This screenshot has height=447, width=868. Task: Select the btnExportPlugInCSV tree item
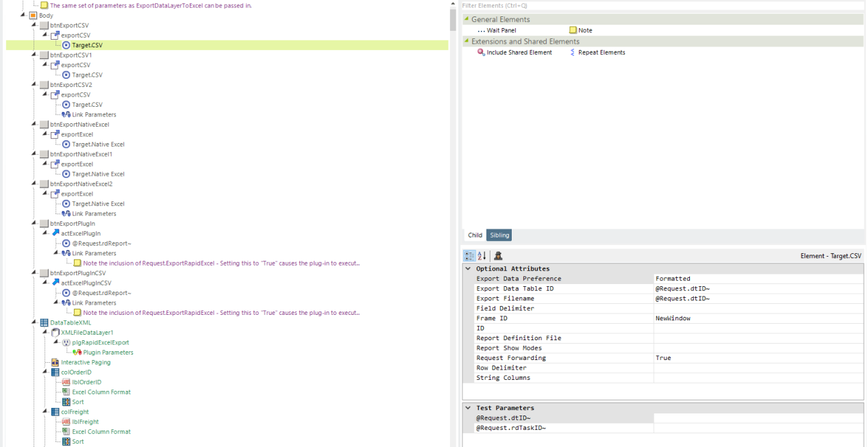[x=77, y=273]
